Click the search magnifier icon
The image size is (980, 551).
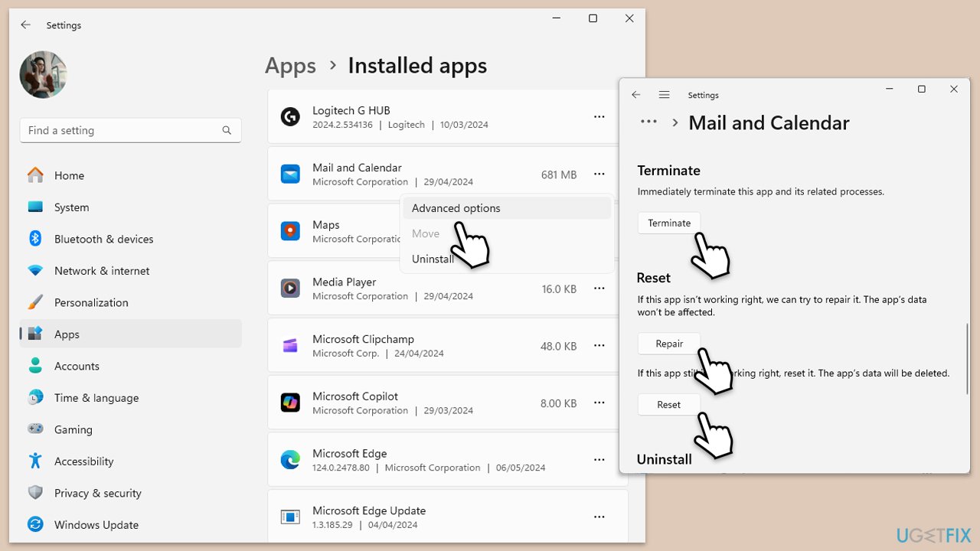click(227, 130)
